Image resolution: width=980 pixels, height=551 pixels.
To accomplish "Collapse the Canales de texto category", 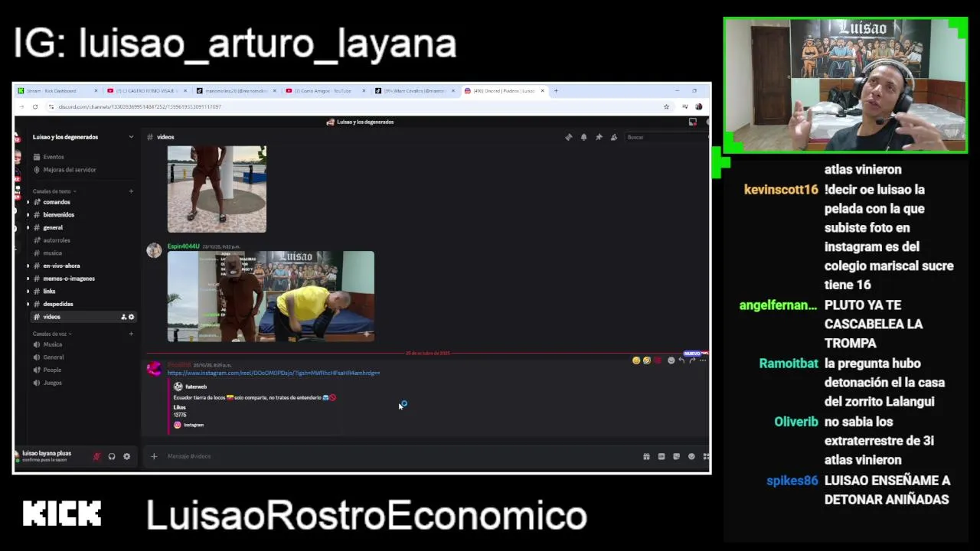I will (54, 191).
